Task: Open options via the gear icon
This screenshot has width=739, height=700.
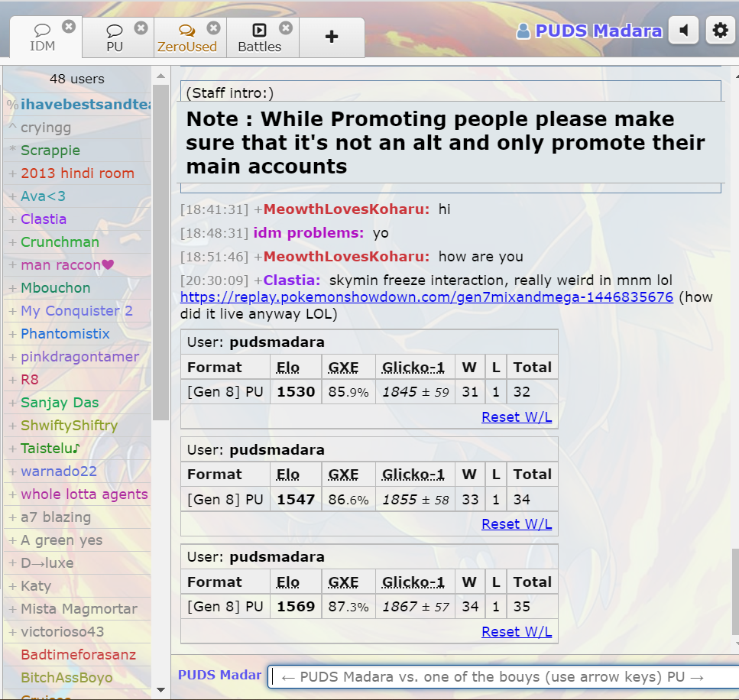Action: tap(720, 31)
